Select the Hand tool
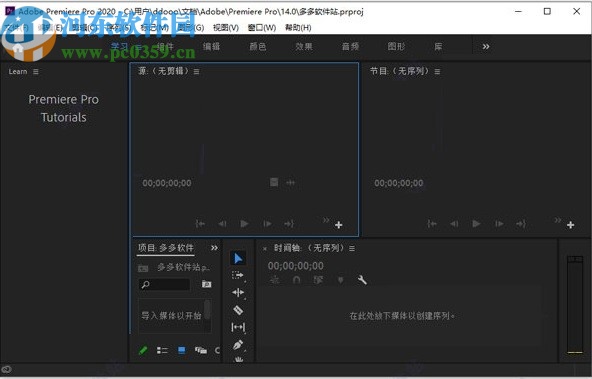Image resolution: width=592 pixels, height=379 pixels. point(239,359)
